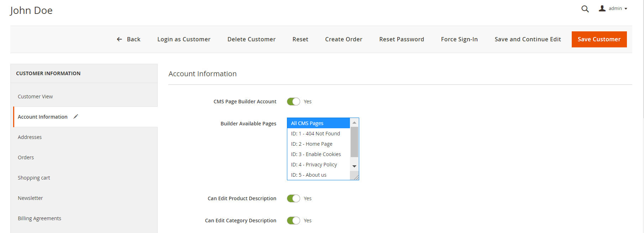Toggle CMS Page Builder Account switch
Viewport: 644px width, 233px height.
tap(293, 102)
